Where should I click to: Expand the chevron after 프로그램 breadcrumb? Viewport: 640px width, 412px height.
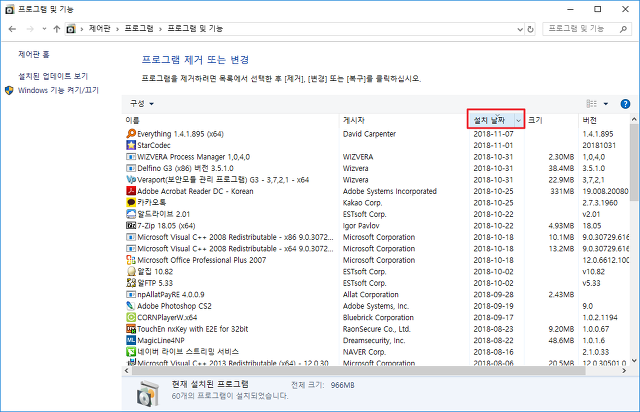click(160, 29)
